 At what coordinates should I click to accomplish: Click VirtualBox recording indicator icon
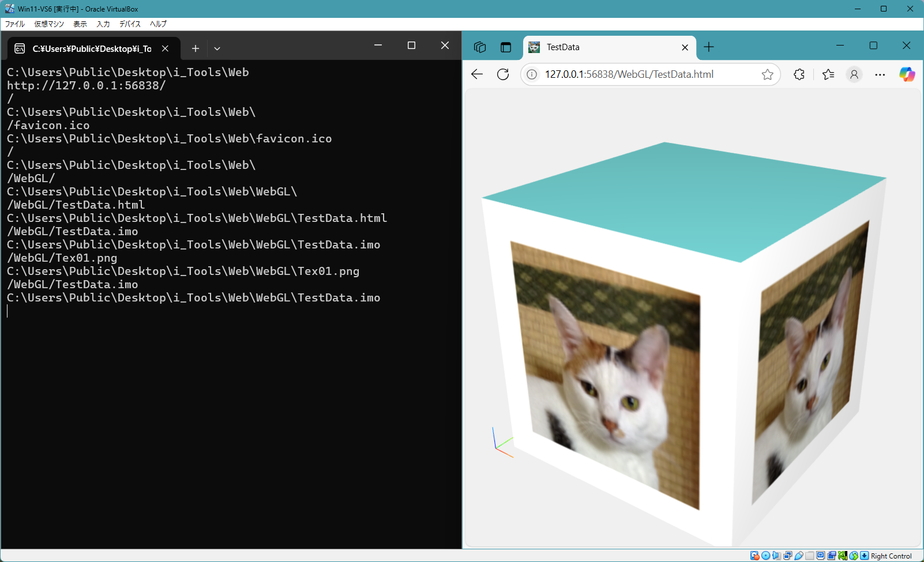coord(831,556)
